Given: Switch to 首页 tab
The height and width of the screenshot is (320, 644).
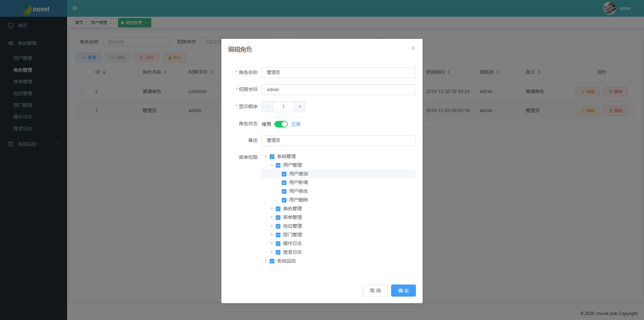Looking at the screenshot, I should (79, 23).
